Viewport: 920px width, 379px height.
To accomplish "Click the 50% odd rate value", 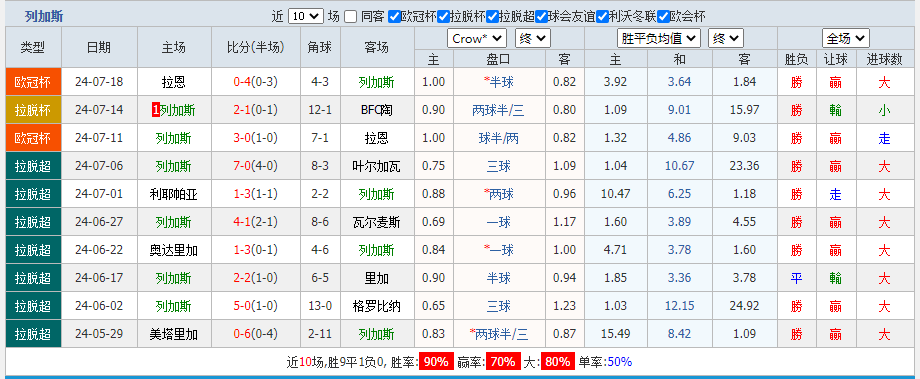I will [x=620, y=361].
